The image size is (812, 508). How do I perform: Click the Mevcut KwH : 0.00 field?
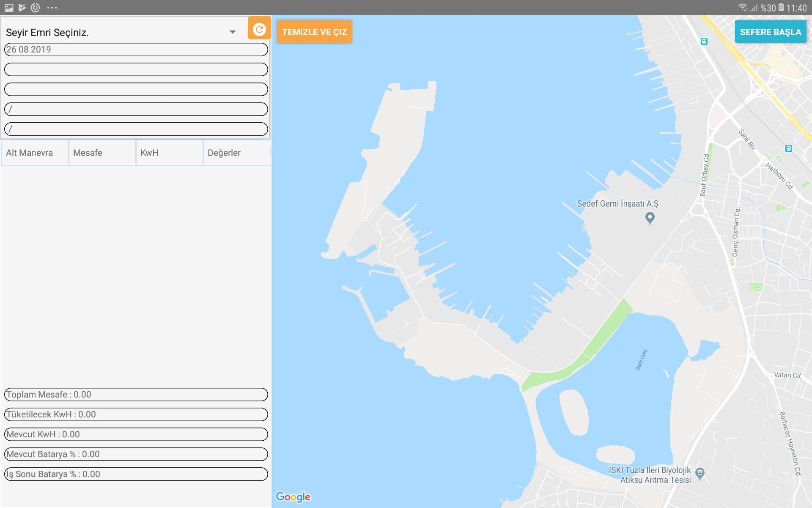pyautogui.click(x=136, y=434)
